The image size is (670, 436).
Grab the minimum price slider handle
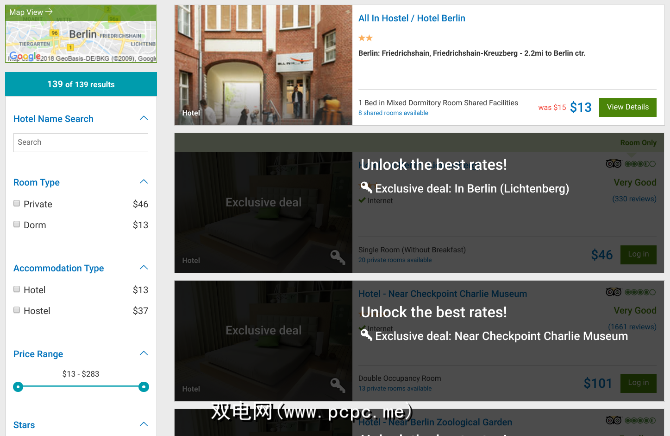18,387
